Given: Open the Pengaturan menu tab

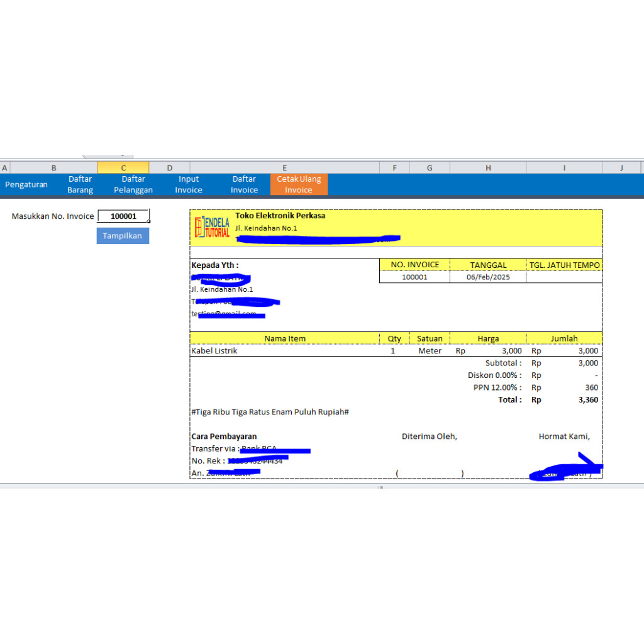Looking at the screenshot, I should (x=26, y=184).
